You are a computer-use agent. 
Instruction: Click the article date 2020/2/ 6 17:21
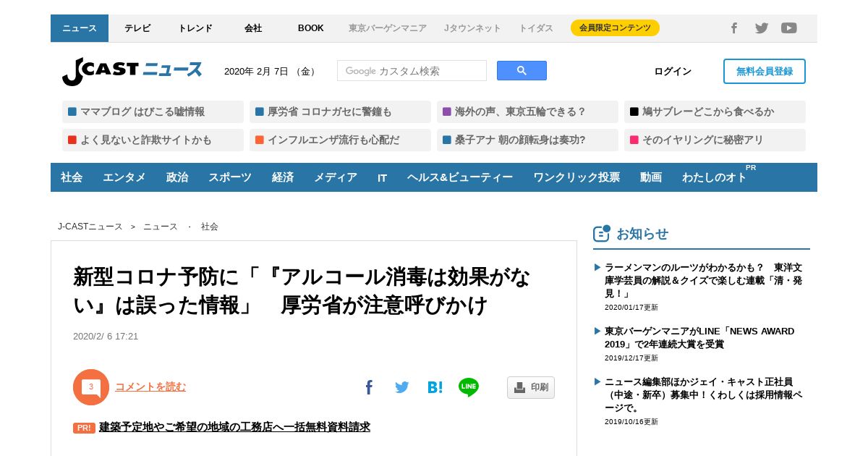[x=106, y=337]
